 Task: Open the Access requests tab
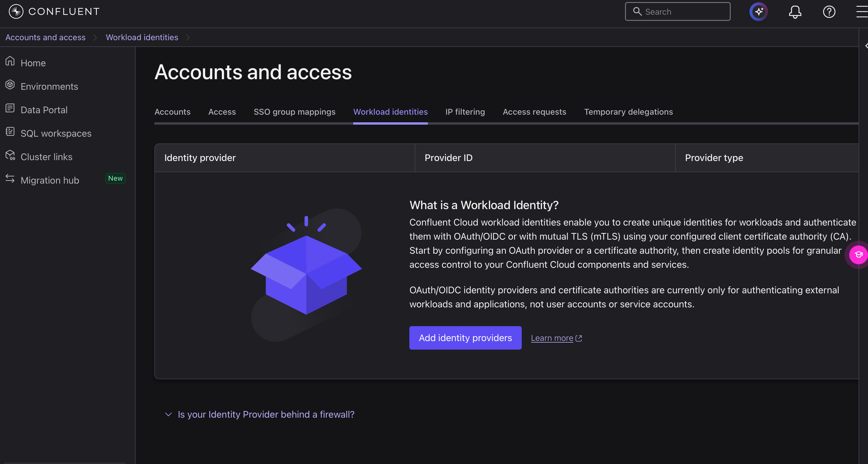click(534, 112)
